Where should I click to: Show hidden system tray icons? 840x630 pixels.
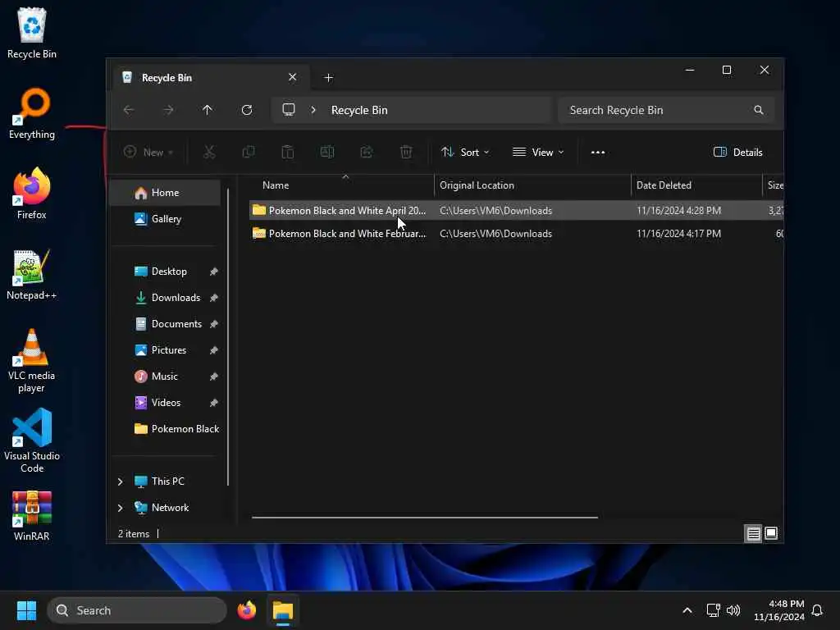pyautogui.click(x=687, y=610)
